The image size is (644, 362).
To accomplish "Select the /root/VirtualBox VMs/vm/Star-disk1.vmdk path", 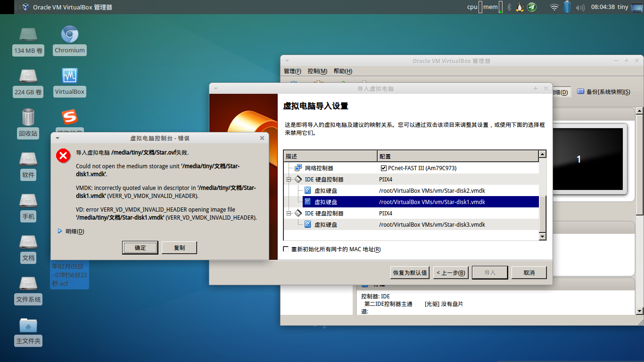I will coord(432,202).
